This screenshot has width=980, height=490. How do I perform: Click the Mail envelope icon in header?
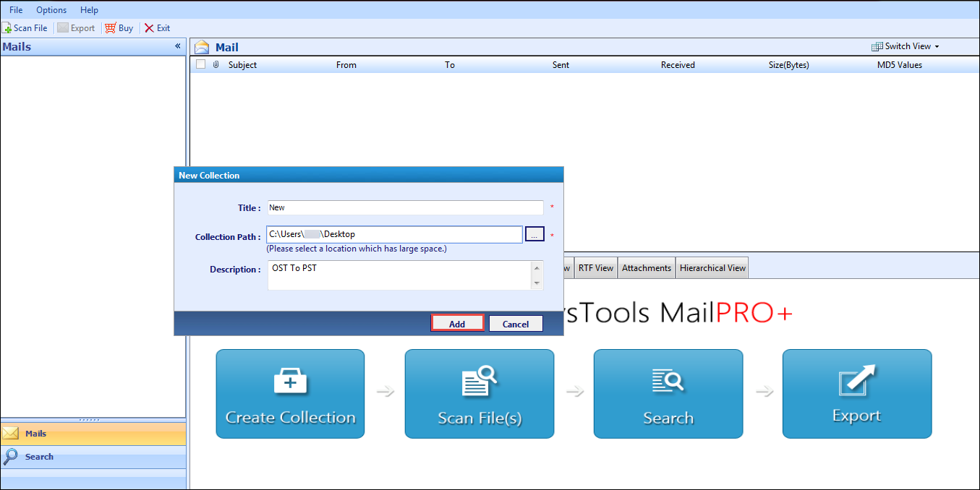202,47
